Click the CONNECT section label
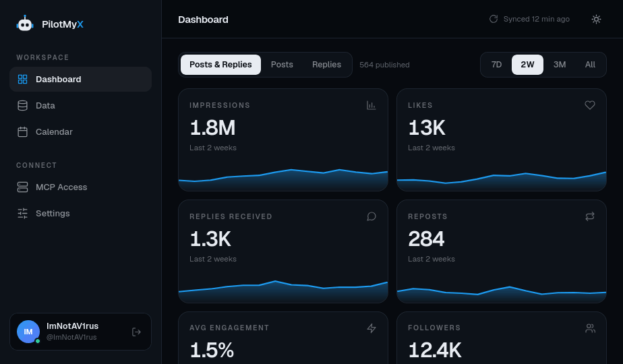This screenshot has height=364, width=623. 36,165
